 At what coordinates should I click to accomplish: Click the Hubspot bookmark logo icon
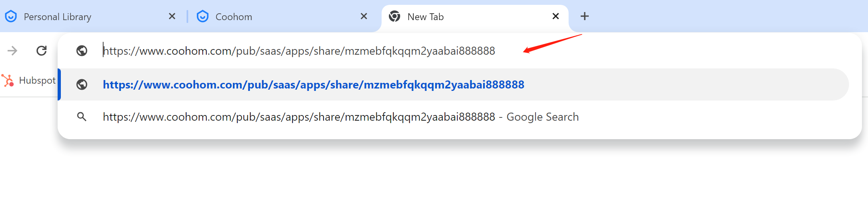8,80
